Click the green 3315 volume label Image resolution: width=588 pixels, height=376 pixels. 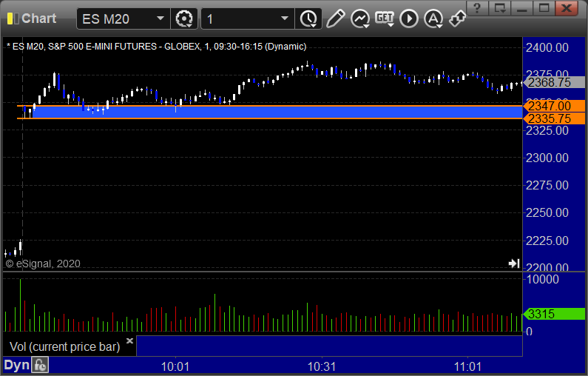pos(554,314)
